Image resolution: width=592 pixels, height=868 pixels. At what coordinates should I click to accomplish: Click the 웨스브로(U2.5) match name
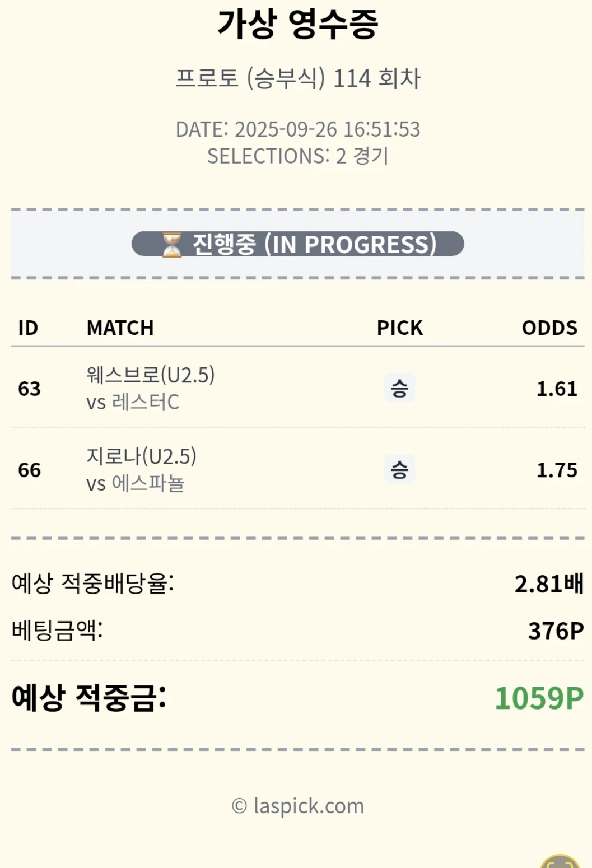tap(150, 375)
